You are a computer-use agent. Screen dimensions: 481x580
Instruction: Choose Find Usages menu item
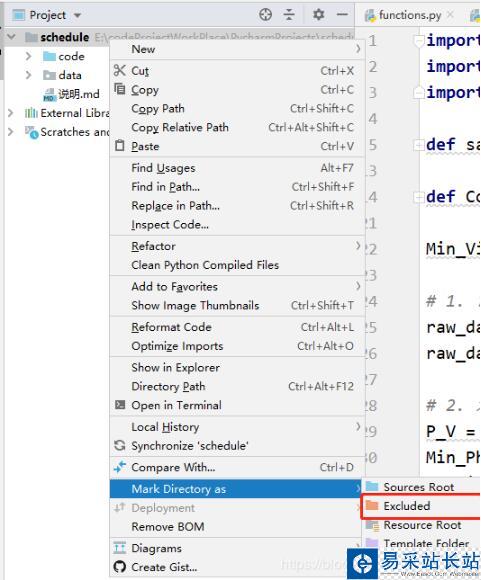pyautogui.click(x=237, y=168)
